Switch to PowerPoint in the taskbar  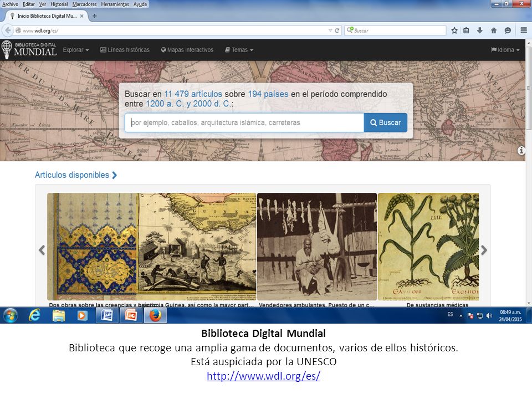click(x=131, y=315)
